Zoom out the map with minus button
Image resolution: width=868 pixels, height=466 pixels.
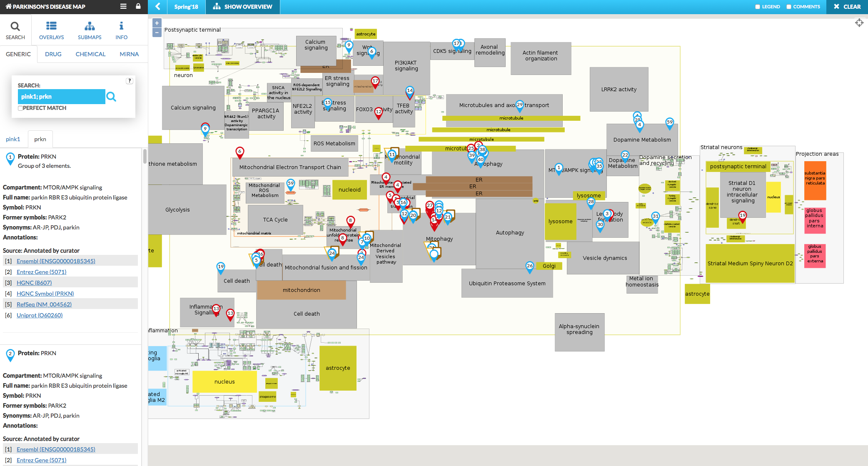pos(157,32)
